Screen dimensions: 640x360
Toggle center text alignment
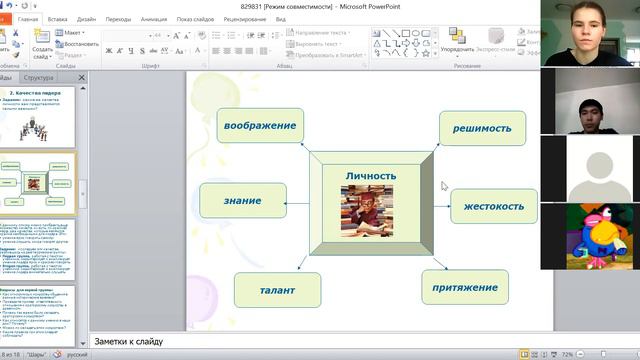pyautogui.click(x=227, y=51)
